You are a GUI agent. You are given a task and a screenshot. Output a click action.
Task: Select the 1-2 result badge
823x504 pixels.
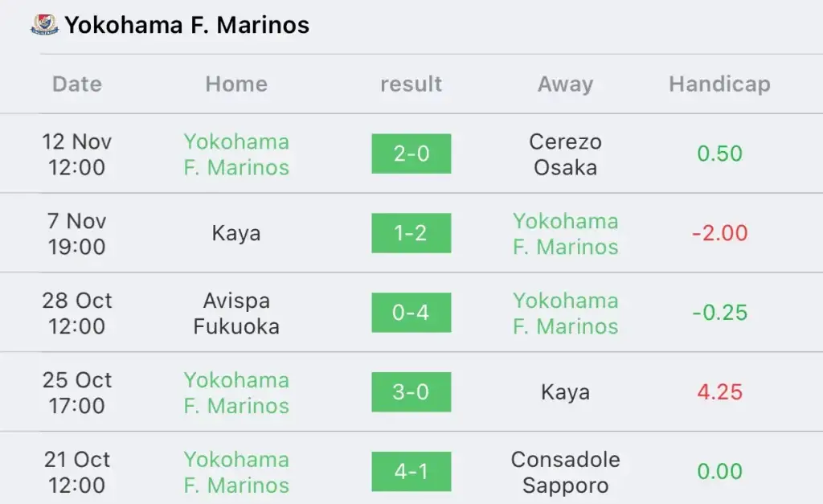tap(411, 232)
